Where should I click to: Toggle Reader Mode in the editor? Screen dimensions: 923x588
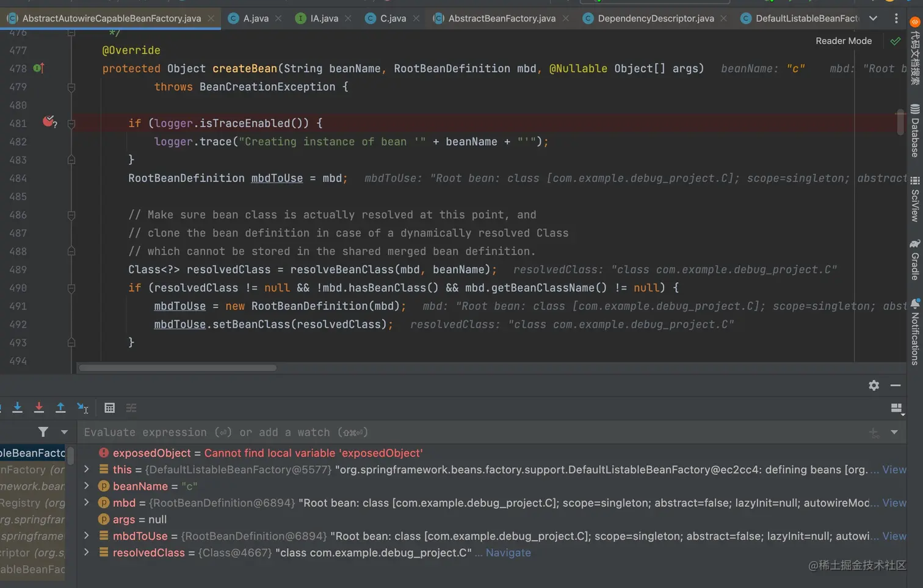click(x=844, y=41)
